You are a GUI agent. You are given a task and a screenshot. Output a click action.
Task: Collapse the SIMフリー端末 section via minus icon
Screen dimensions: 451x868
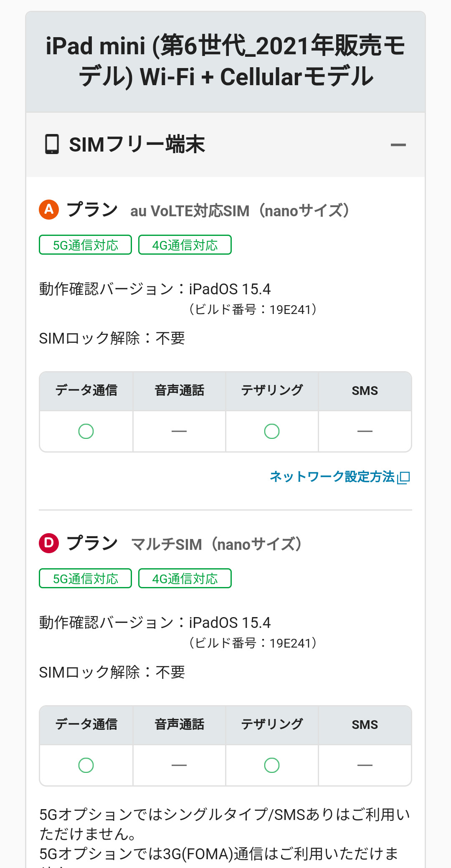point(398,145)
